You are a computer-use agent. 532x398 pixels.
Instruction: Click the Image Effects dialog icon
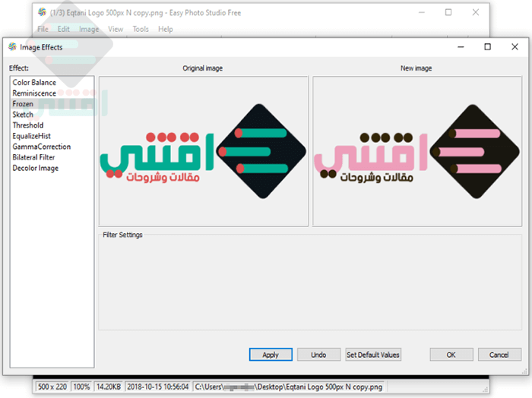[13, 46]
